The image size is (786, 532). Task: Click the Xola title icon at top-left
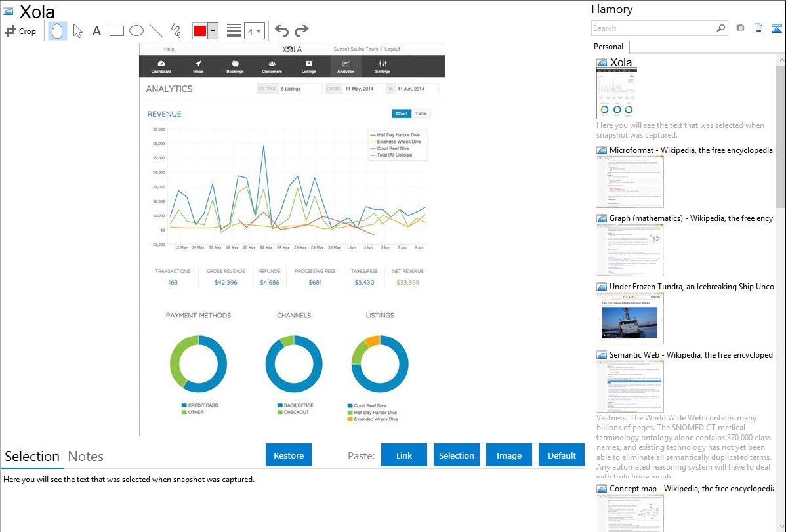click(8, 11)
